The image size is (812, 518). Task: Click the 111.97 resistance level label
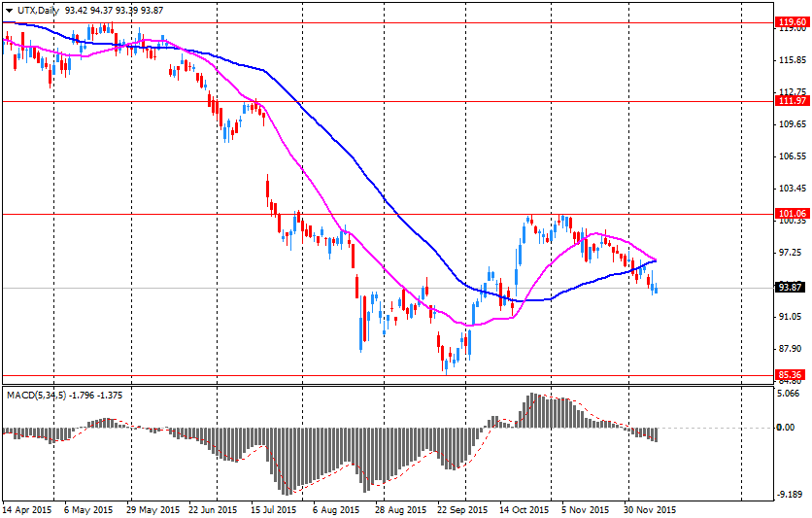[792, 101]
